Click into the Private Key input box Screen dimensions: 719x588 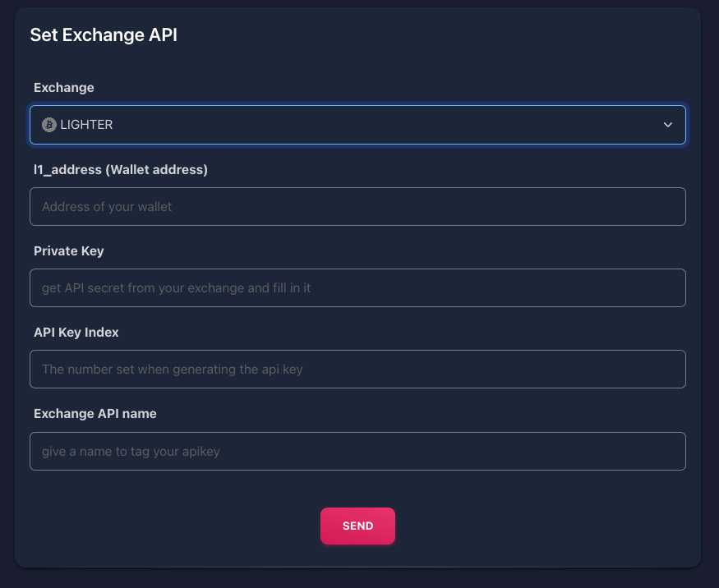357,287
